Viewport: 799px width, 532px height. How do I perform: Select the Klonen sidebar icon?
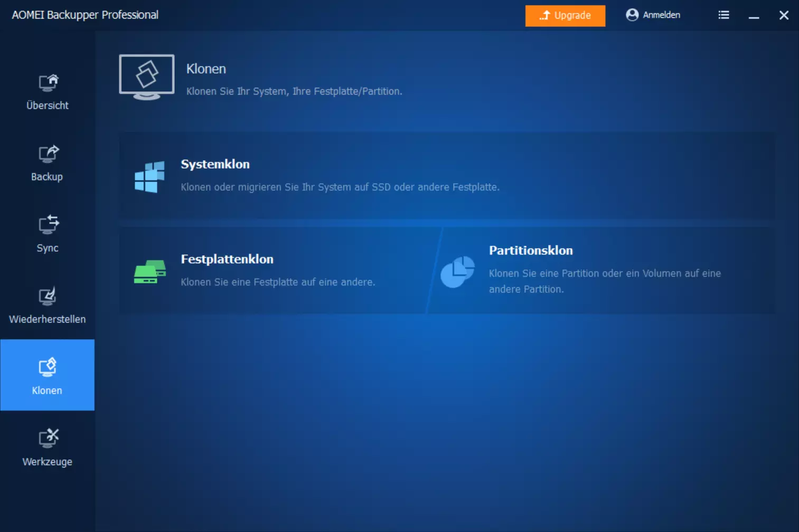click(x=48, y=367)
